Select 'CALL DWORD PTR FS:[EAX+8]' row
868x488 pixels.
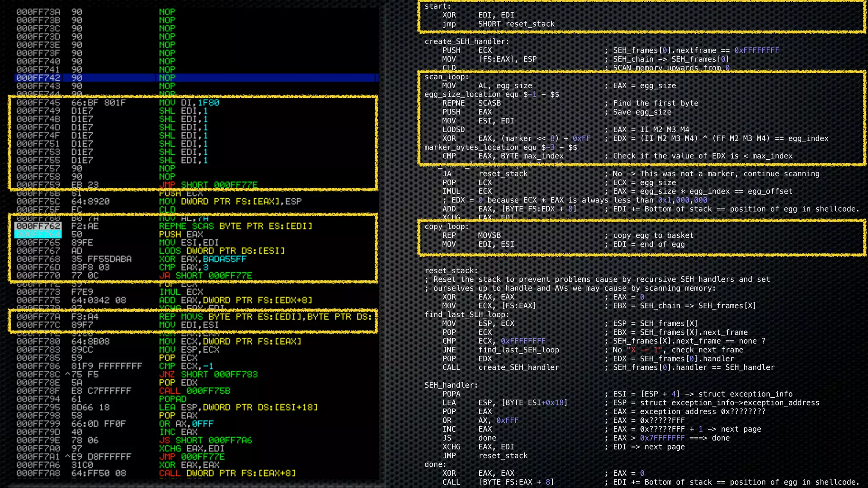(x=196, y=474)
